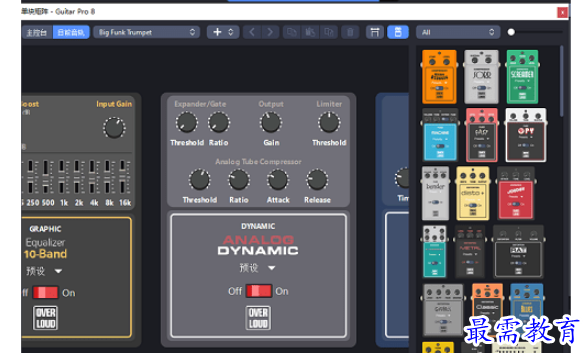Click the paste effect chain icon

310,32
